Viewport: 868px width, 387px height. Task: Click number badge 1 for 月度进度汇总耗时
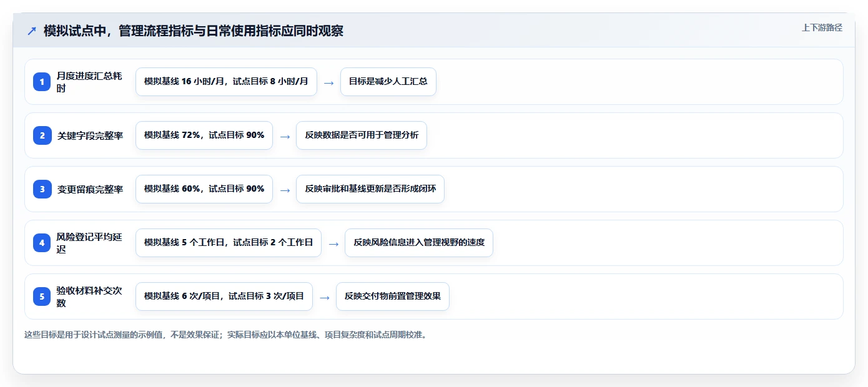point(42,82)
